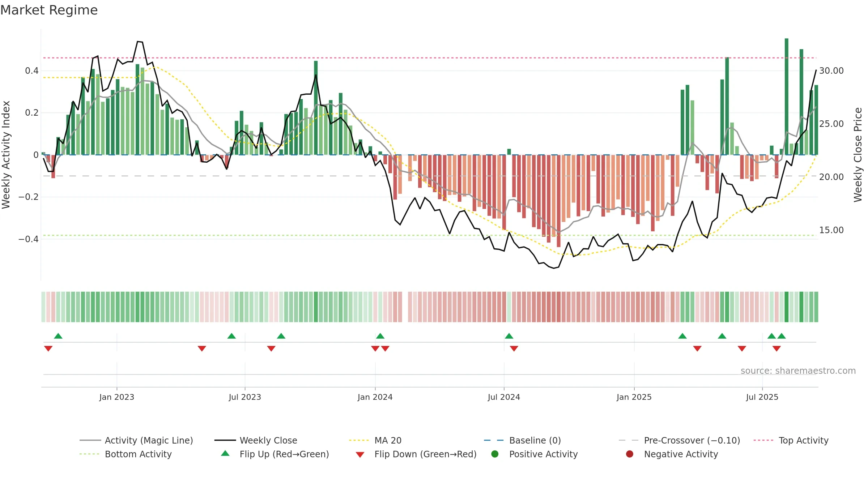Click the Market Regime chart title
Viewport: 868px width, 488px height.
tap(49, 10)
